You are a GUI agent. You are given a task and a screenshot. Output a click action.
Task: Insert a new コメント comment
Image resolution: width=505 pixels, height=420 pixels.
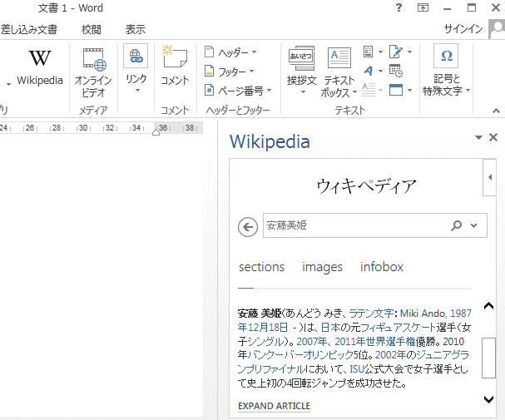[x=175, y=66]
